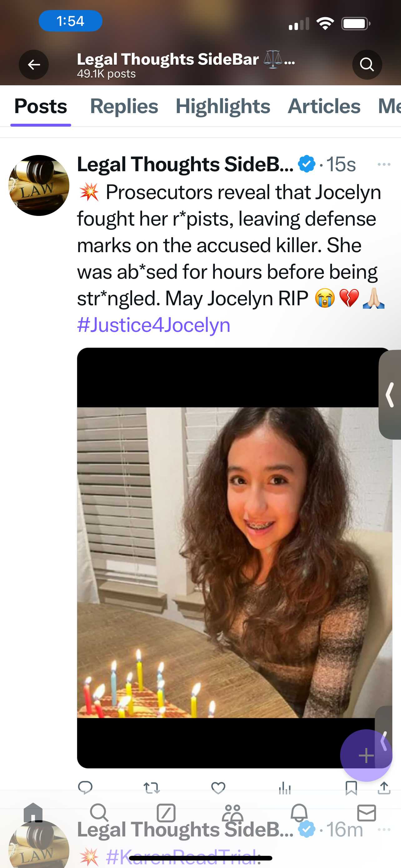Repost the Jocelyn post
Image resolution: width=401 pixels, height=868 pixels.
(151, 788)
